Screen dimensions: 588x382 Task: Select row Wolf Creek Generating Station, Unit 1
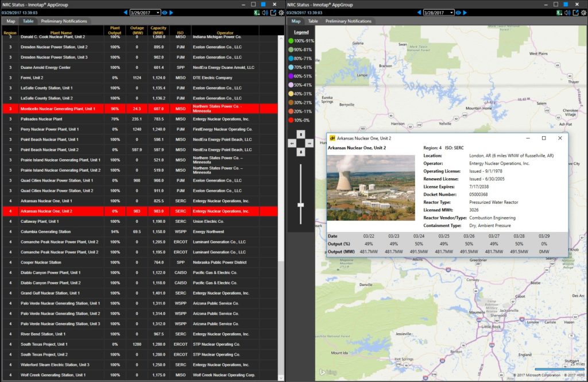(x=140, y=375)
